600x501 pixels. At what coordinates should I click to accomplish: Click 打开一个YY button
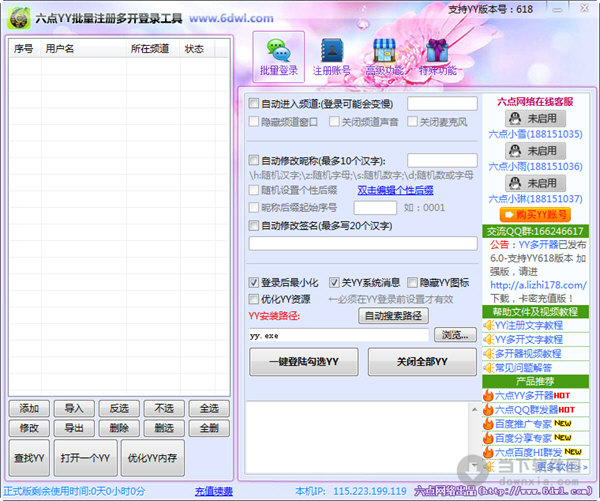coord(85,458)
